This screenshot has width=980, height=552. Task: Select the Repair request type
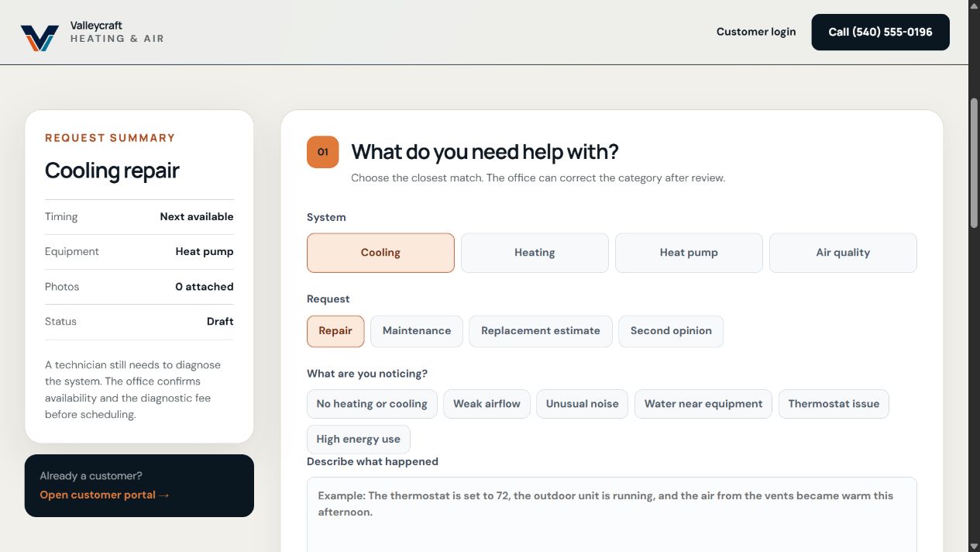(335, 331)
